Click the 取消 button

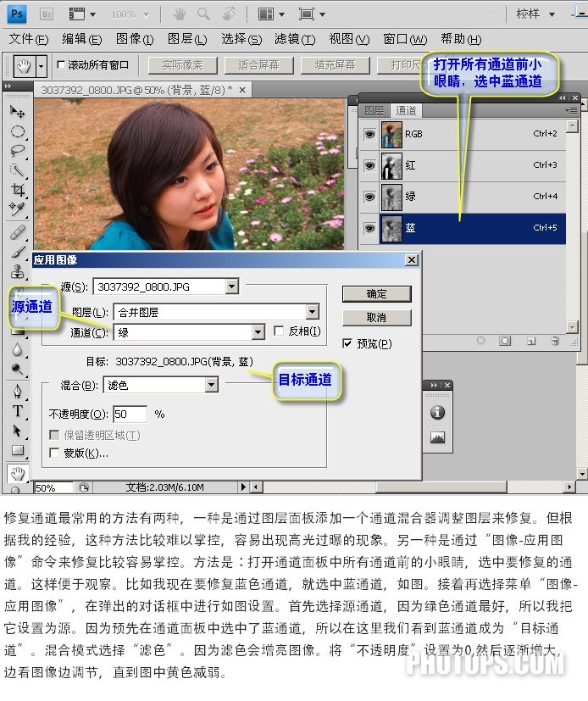[x=377, y=317]
